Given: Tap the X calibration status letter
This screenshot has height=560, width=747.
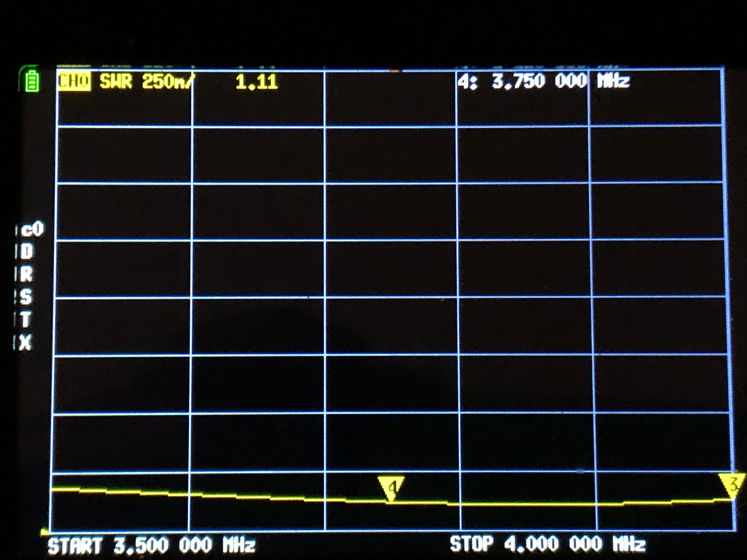Looking at the screenshot, I should (26, 342).
